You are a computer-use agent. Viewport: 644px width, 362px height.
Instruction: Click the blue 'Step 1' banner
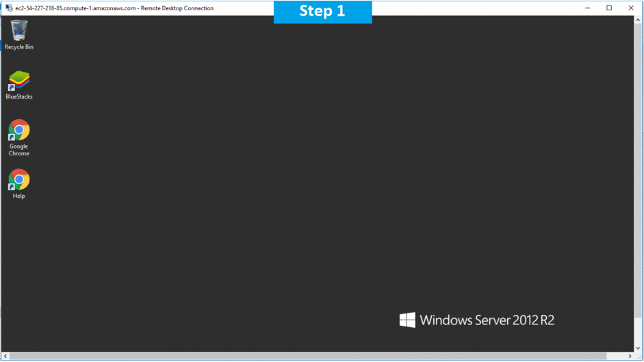(x=322, y=12)
